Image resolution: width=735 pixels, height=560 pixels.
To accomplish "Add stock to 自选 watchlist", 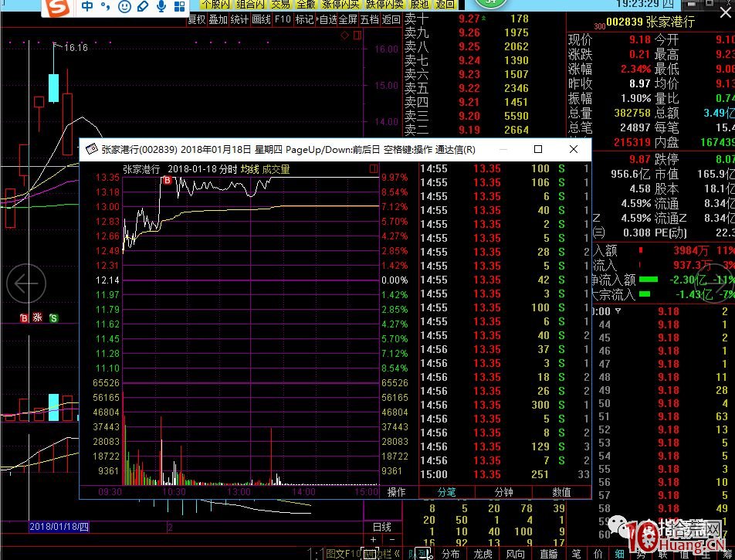I will tap(329, 20).
